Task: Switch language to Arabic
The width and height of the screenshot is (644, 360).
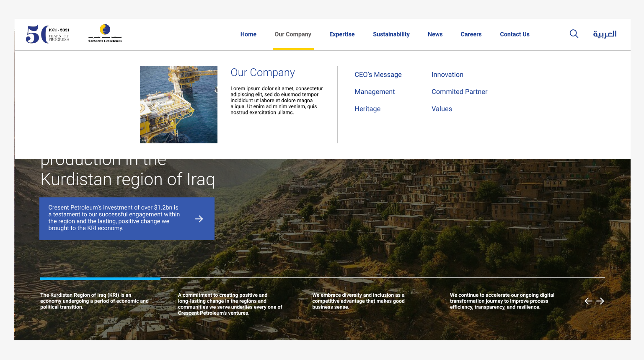Action: [x=605, y=34]
